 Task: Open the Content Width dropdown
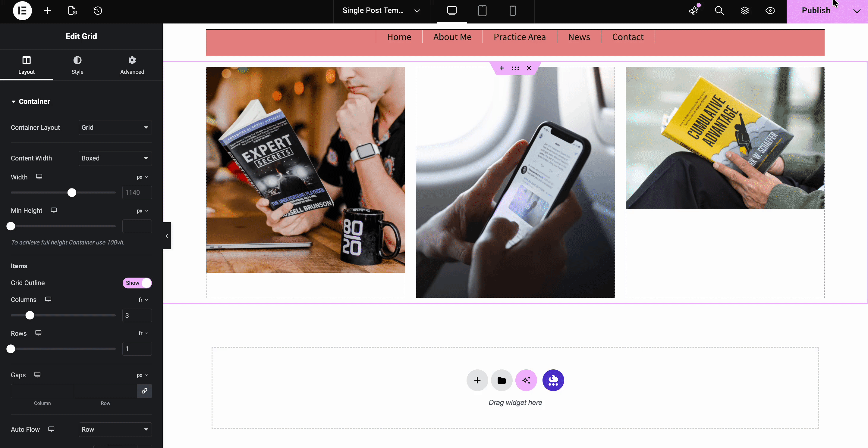click(x=115, y=158)
